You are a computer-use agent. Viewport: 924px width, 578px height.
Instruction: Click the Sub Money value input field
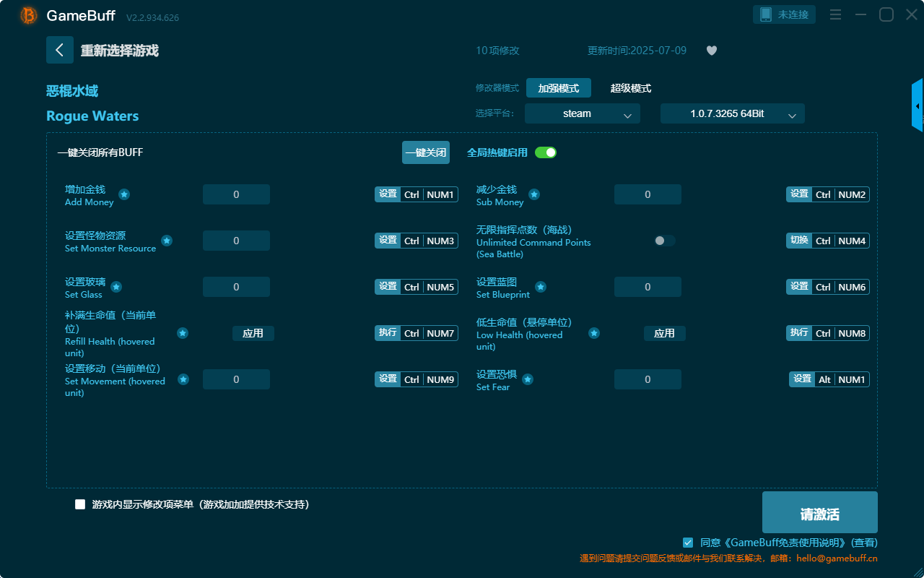click(648, 194)
